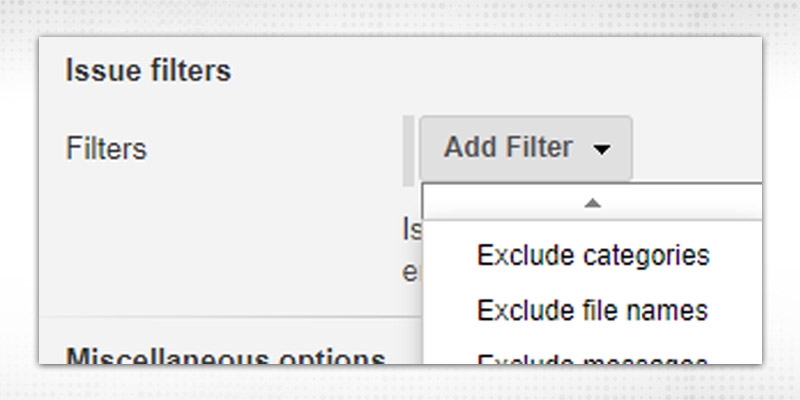Click the hidden description text below Add Filter
The image size is (800, 400).
pos(410,250)
